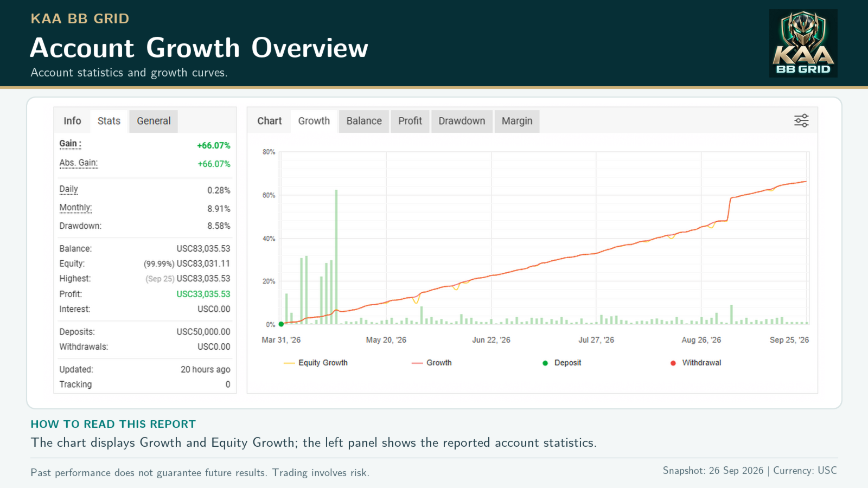Open the Profit chart tab
The image size is (868, 488).
410,121
